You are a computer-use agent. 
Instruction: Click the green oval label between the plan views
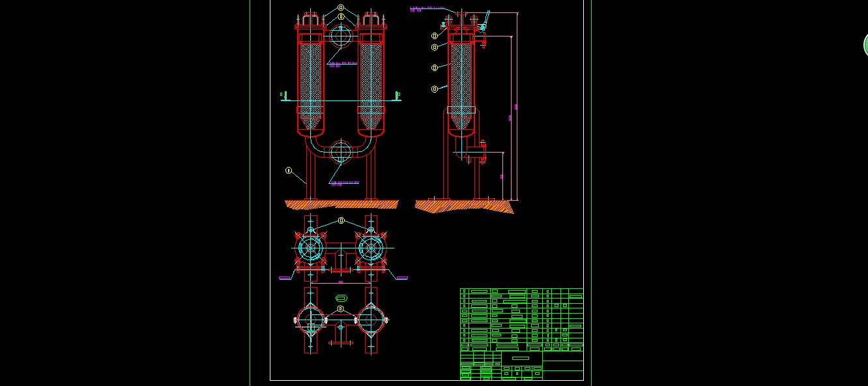pos(341,298)
